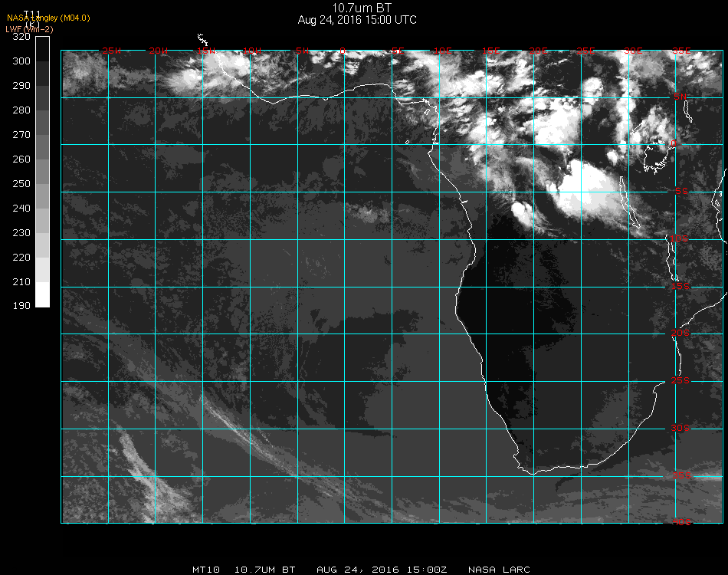Click the 190 colorbar value

[21, 306]
